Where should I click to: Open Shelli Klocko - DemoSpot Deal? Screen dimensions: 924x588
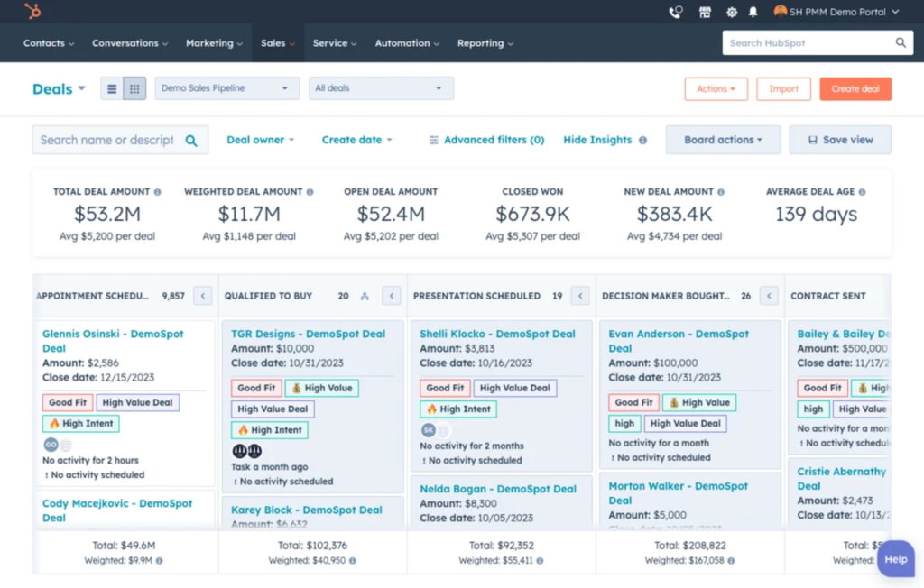(497, 334)
